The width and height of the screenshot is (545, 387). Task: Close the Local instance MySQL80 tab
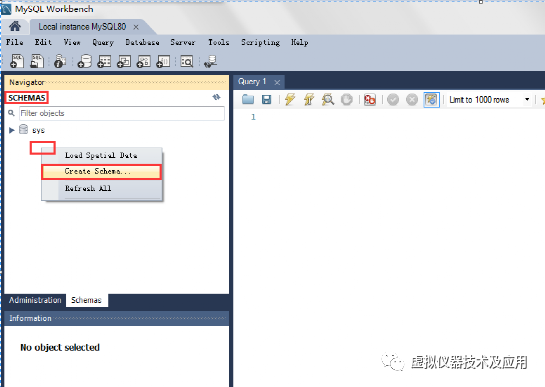(136, 27)
